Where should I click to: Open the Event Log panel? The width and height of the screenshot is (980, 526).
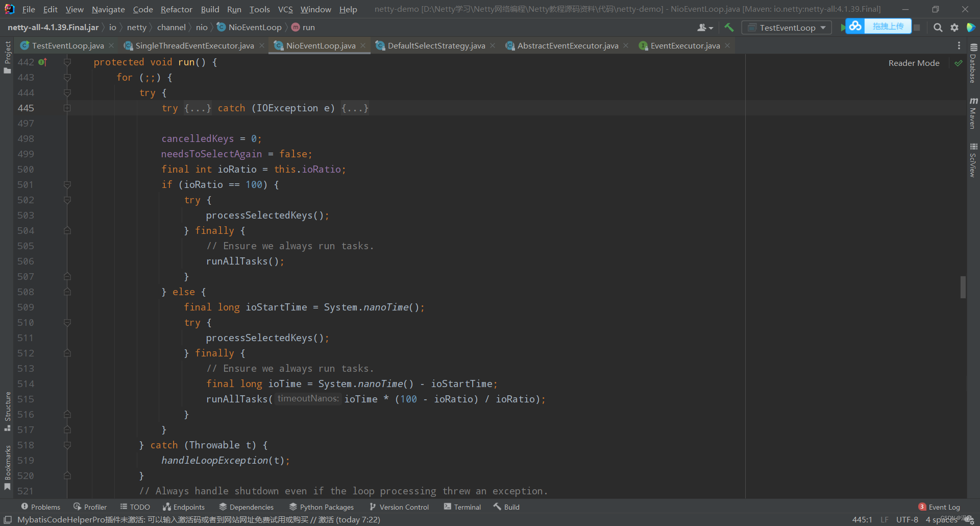coord(939,507)
